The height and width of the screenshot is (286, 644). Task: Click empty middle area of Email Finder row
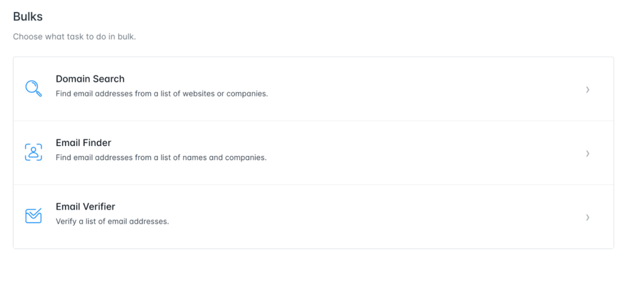pyautogui.click(x=409, y=152)
